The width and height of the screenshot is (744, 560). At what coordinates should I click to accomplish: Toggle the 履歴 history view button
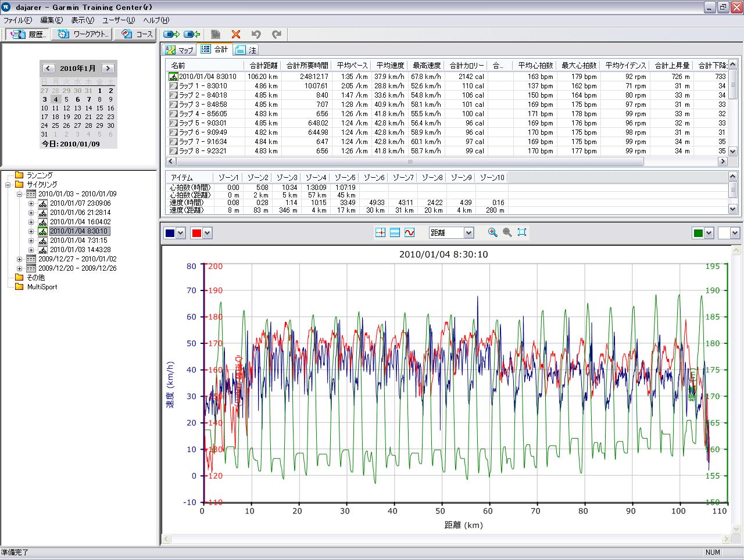pos(28,34)
